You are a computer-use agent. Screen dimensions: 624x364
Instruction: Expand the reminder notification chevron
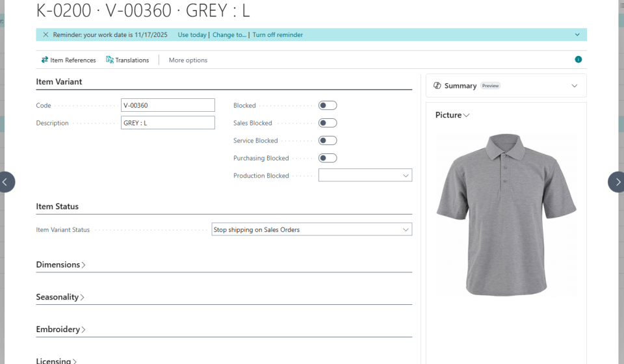[x=577, y=35]
